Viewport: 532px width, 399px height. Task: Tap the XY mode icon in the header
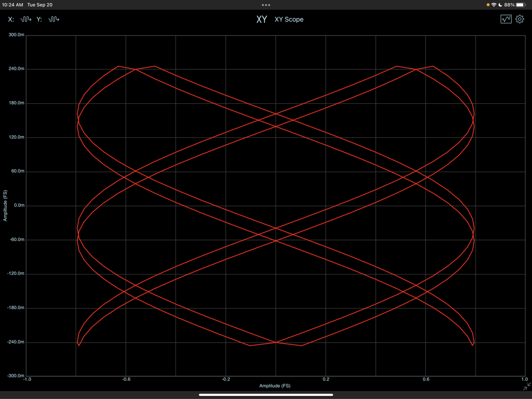(x=262, y=19)
